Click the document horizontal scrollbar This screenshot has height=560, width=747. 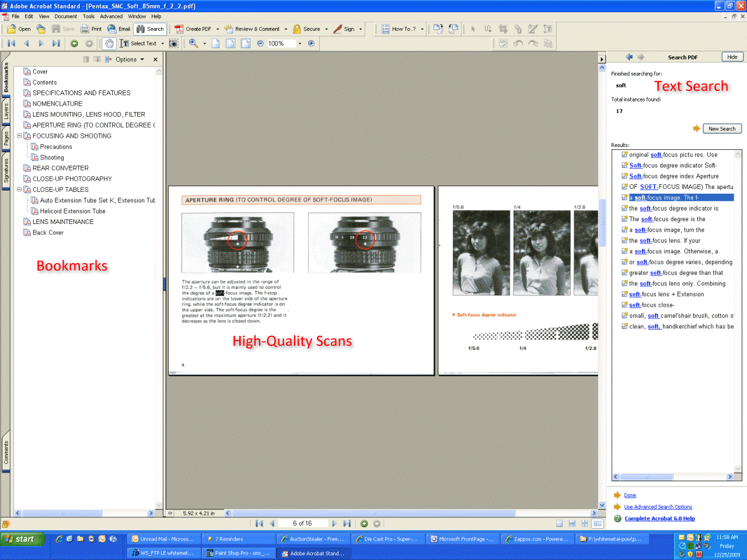(411, 513)
